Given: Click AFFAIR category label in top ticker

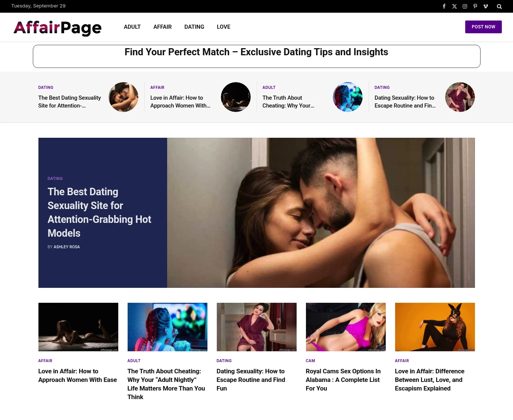Looking at the screenshot, I should pos(157,87).
